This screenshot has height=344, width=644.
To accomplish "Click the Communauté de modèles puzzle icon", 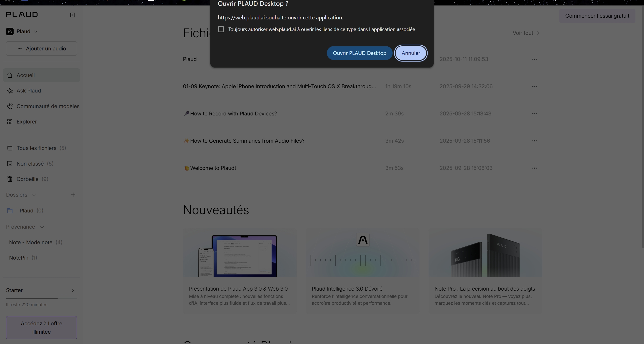I will [10, 106].
